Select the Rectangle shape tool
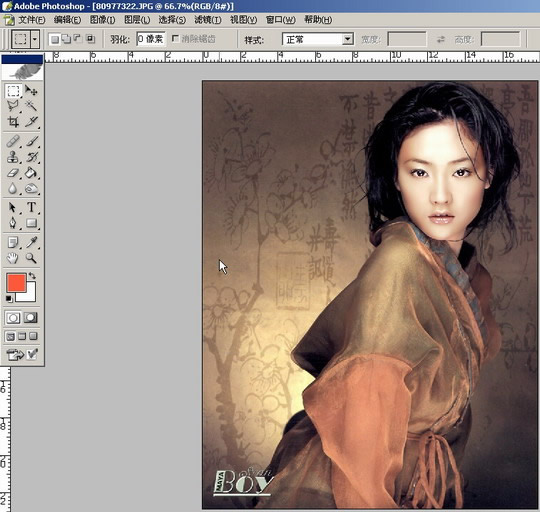The image size is (540, 512). click(x=31, y=223)
